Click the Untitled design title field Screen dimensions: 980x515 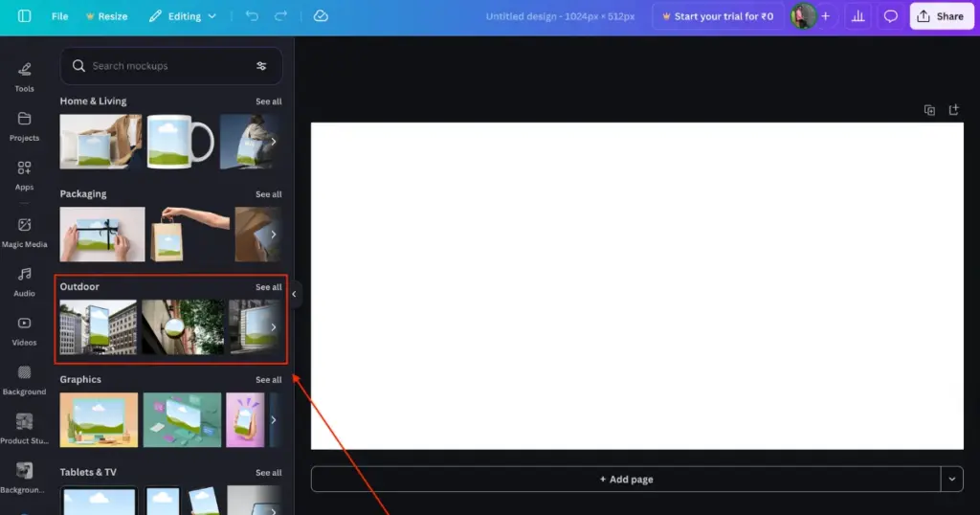pos(560,16)
